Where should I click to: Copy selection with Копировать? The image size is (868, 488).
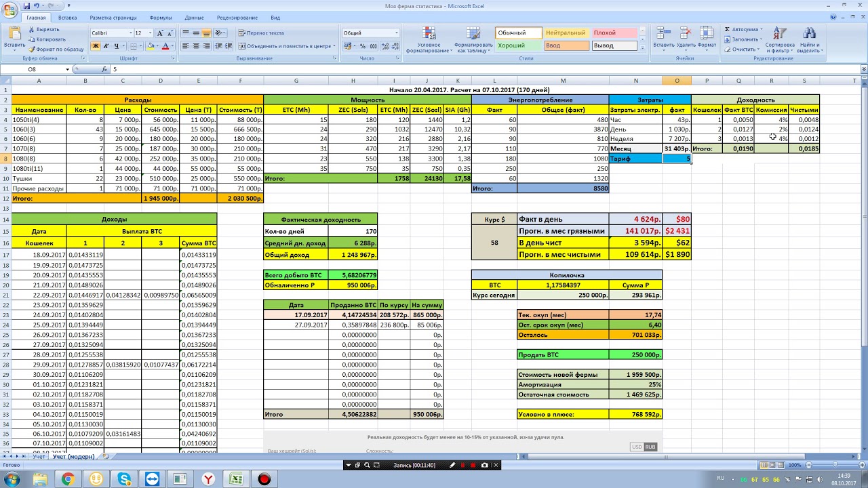click(x=46, y=39)
